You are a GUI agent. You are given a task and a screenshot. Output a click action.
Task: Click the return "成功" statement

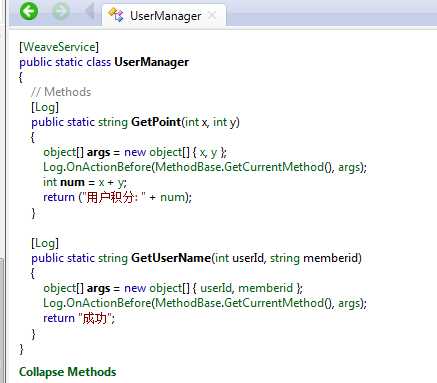(79, 318)
